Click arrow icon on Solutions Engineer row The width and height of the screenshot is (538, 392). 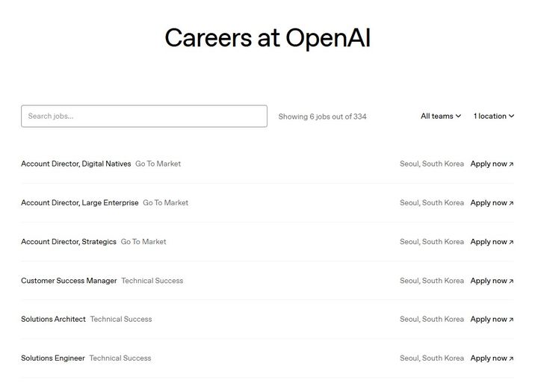coord(511,358)
